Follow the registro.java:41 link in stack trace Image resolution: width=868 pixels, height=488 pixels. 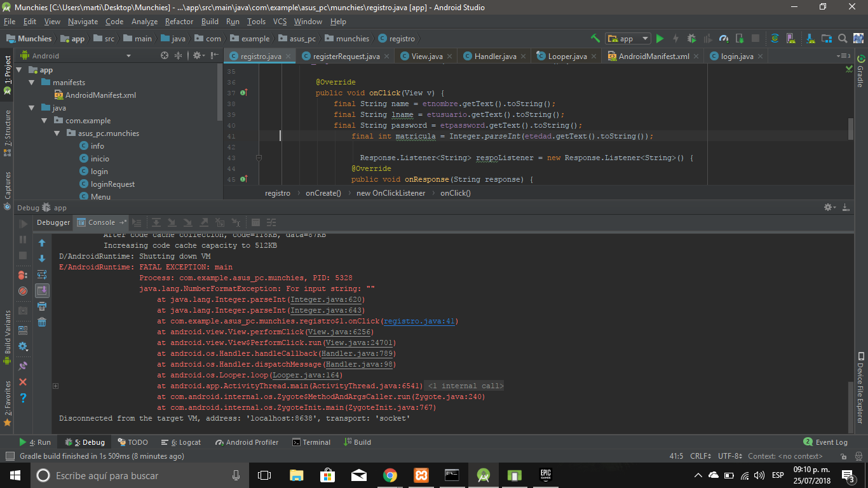pos(419,321)
